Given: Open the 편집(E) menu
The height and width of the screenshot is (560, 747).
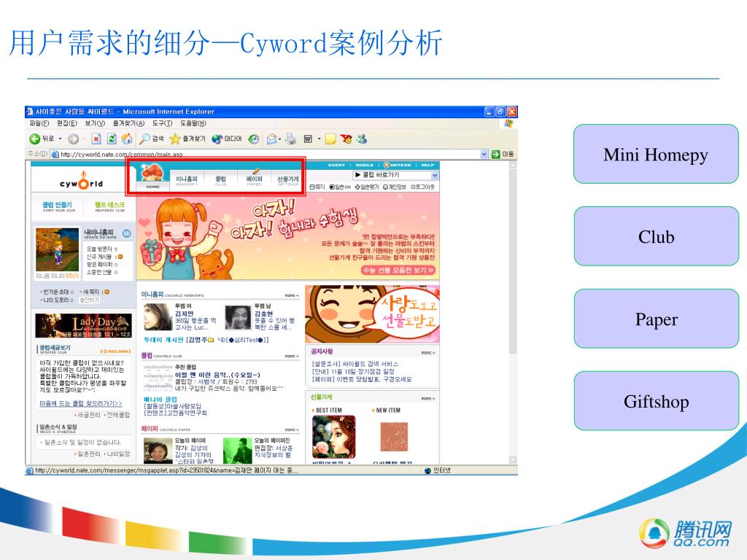Looking at the screenshot, I should tap(66, 123).
